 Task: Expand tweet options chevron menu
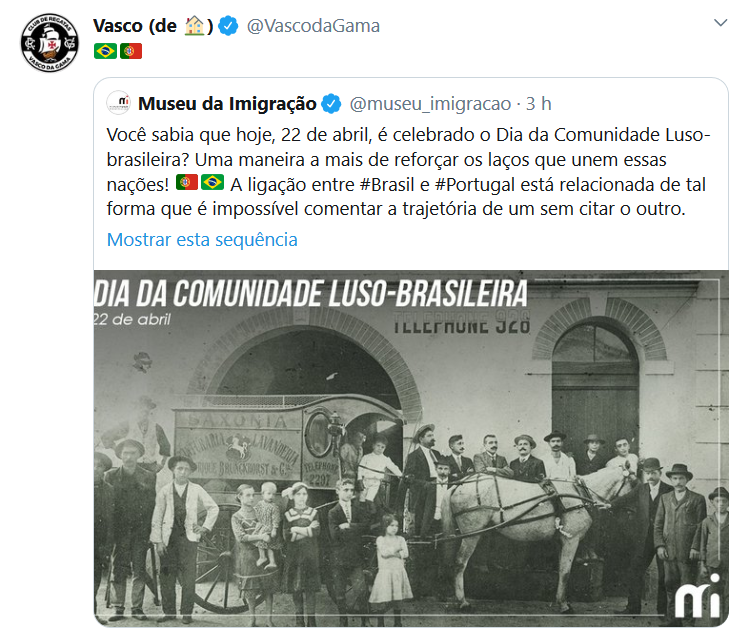coord(720,23)
